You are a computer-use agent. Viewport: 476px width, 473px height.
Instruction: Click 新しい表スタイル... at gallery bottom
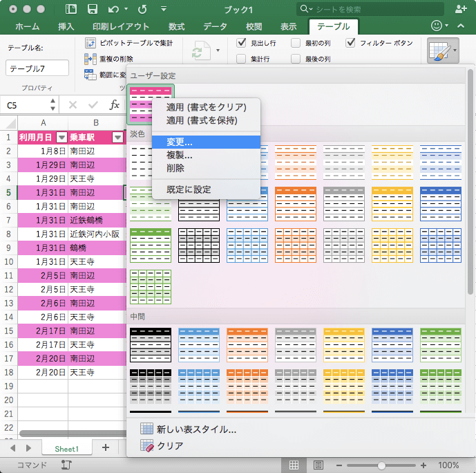pyautogui.click(x=196, y=429)
